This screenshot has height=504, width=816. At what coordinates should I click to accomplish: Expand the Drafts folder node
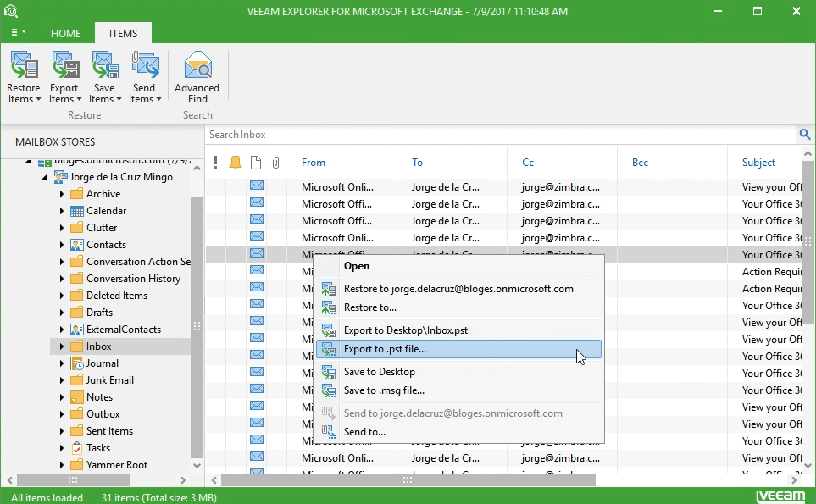pyautogui.click(x=61, y=313)
